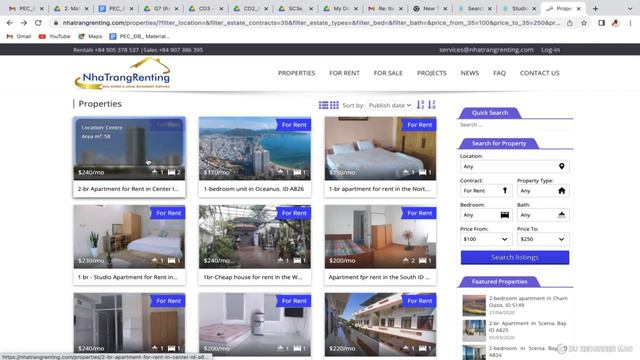
Task: Open the Price From $100 dropdown
Action: [486, 239]
